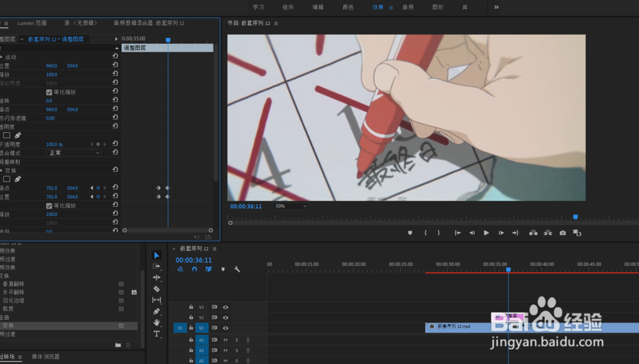Toggle Transform 等比缩放 uniform scale checkbox

click(x=49, y=206)
